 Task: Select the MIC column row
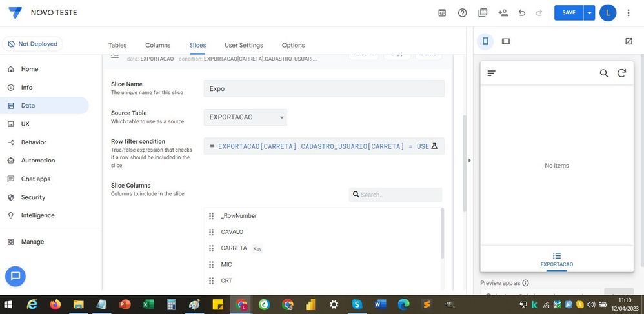point(323,265)
